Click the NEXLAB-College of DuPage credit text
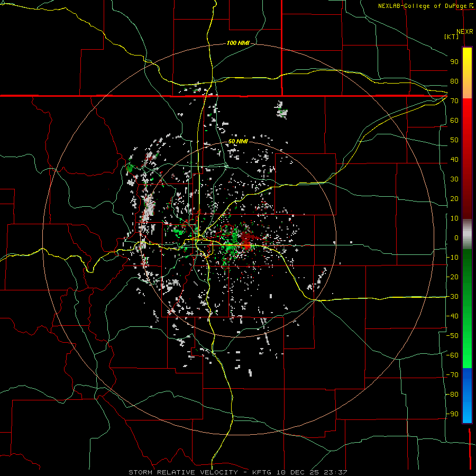 click(x=423, y=6)
